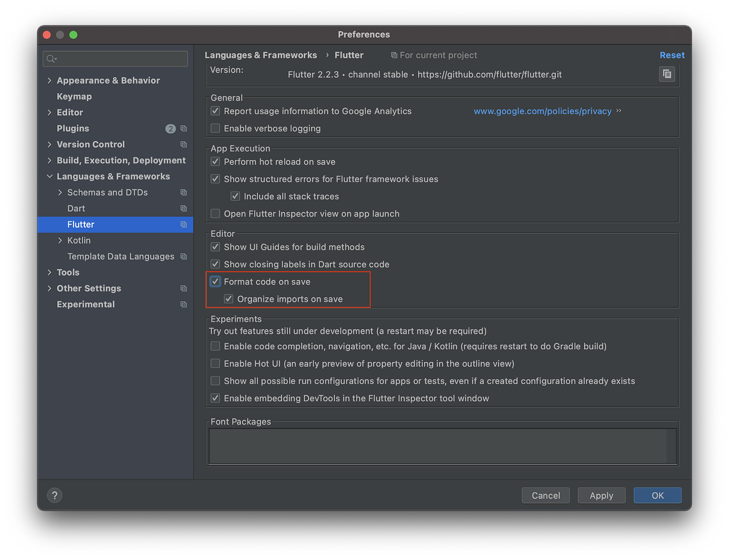729x560 pixels.
Task: Click inside the settings search field
Action: [x=116, y=59]
